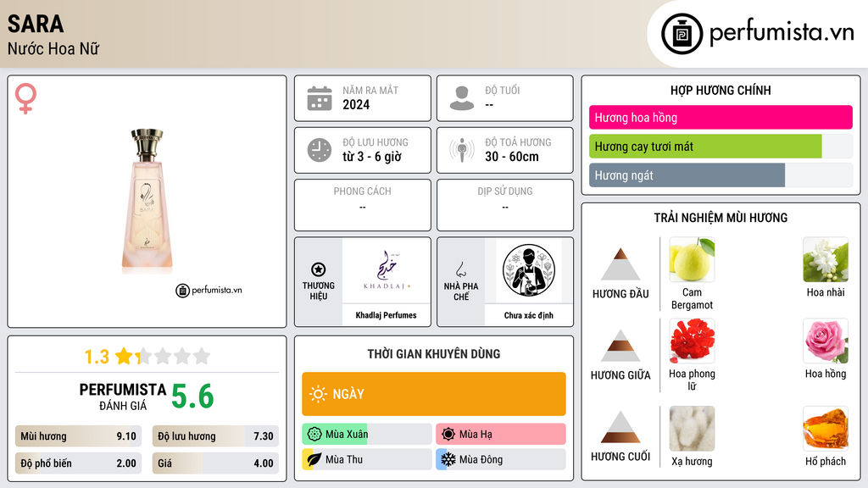
Task: Open the Xạ hương note image
Action: 692,429
